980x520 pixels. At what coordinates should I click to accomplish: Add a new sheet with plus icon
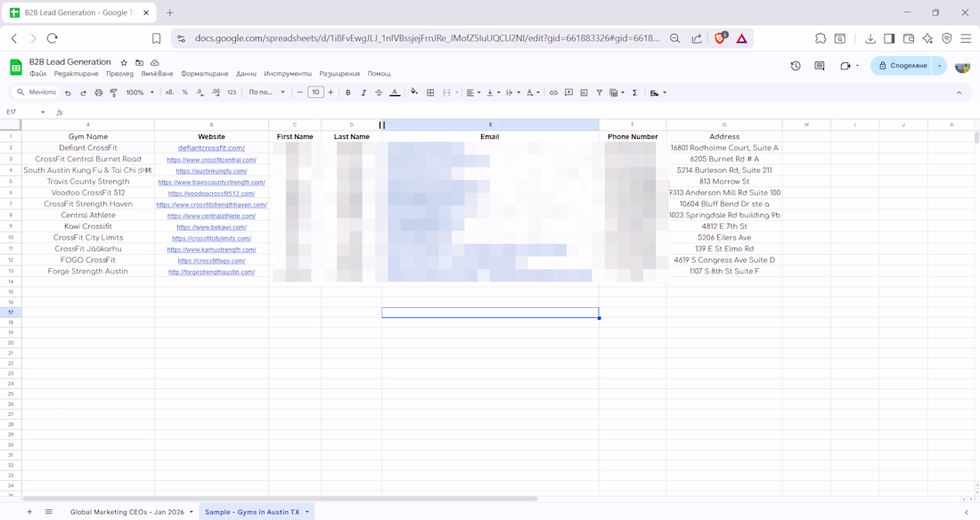[29, 512]
